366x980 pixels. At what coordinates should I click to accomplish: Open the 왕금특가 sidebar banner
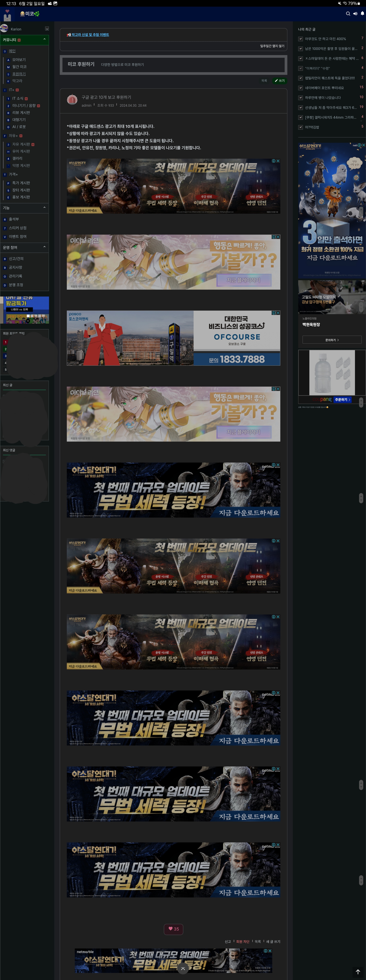tap(25, 310)
